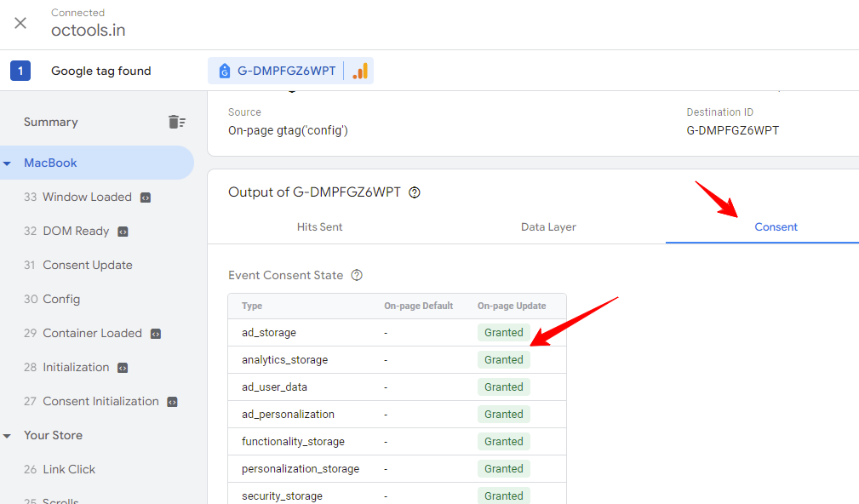The image size is (859, 504).
Task: Open help icon next to Event Consent State
Action: (x=357, y=275)
